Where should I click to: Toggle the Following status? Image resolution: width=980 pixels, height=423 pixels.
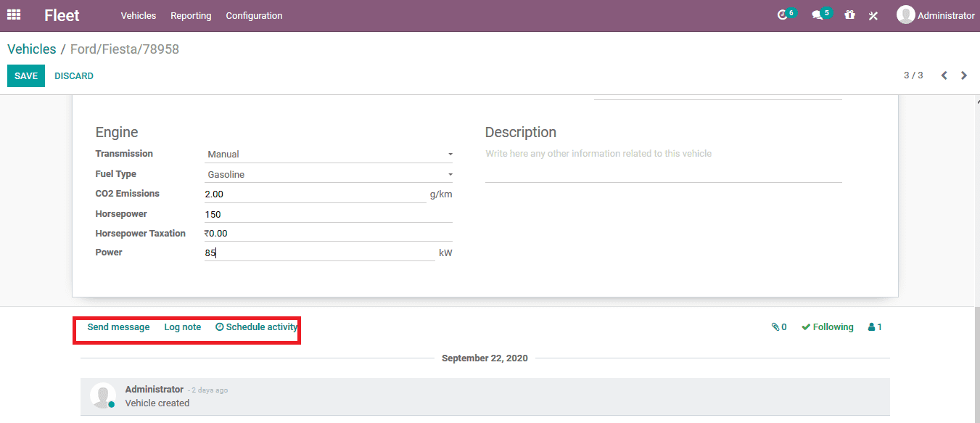point(828,327)
